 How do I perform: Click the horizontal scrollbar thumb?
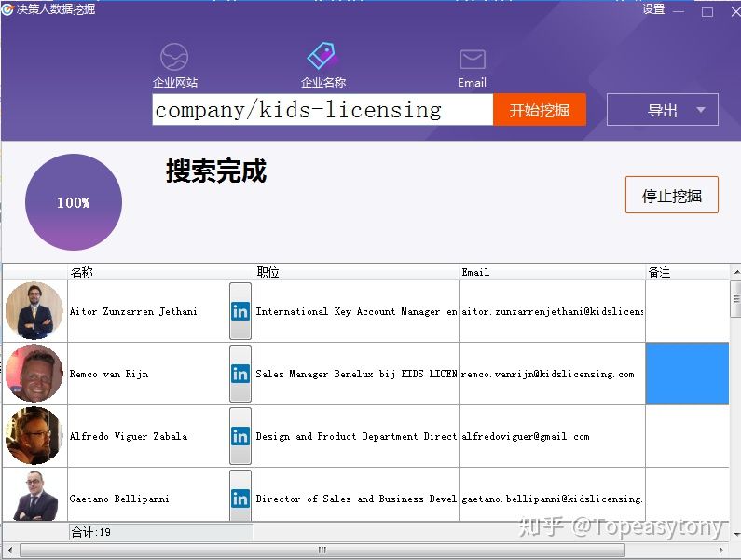coord(322,550)
